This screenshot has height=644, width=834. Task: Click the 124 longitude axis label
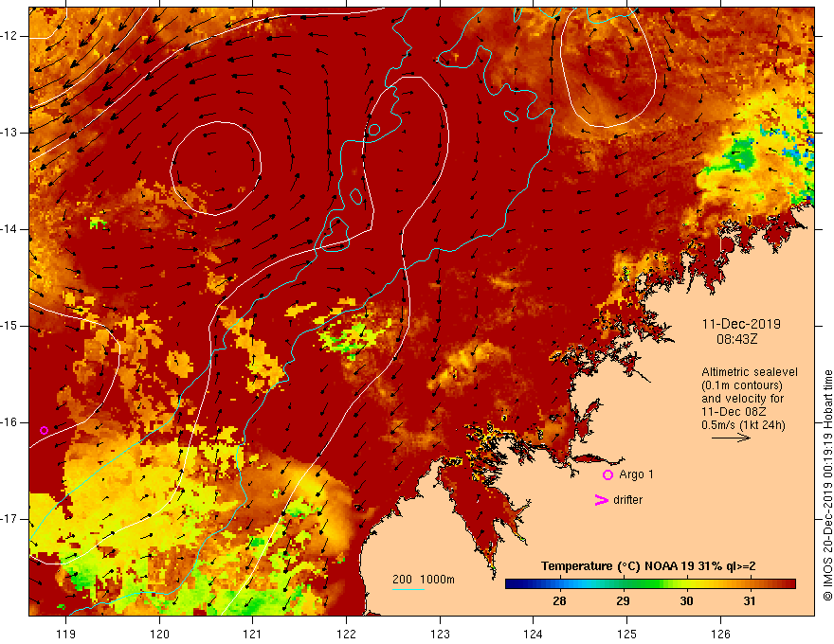[x=534, y=634]
